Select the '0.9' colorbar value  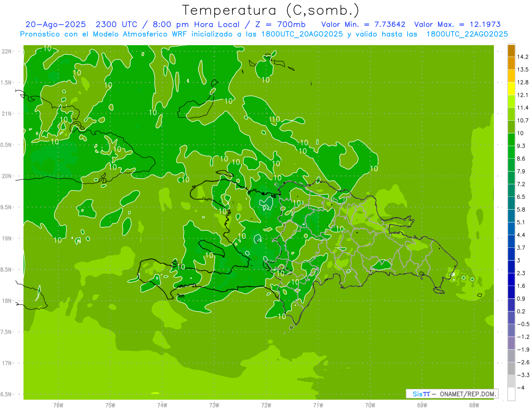[521, 299]
